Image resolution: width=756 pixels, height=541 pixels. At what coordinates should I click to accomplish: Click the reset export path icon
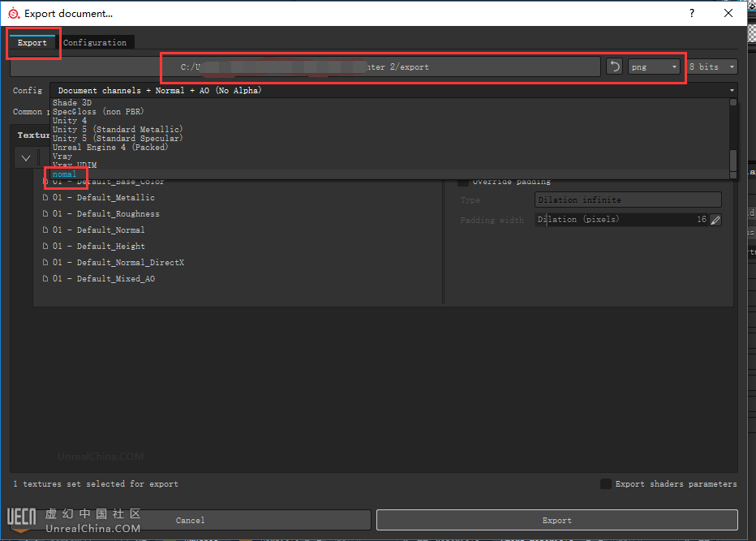click(x=614, y=67)
